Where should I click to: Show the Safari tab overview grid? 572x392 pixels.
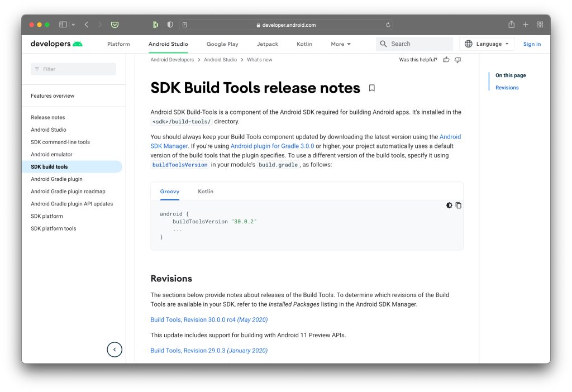click(540, 25)
